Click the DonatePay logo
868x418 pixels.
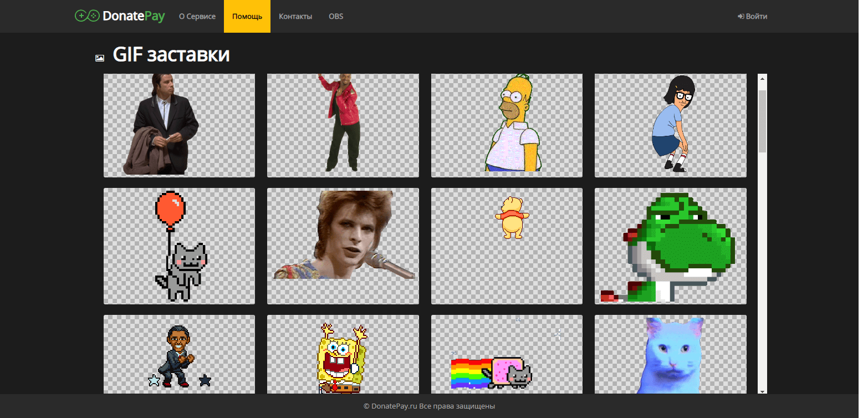point(120,16)
